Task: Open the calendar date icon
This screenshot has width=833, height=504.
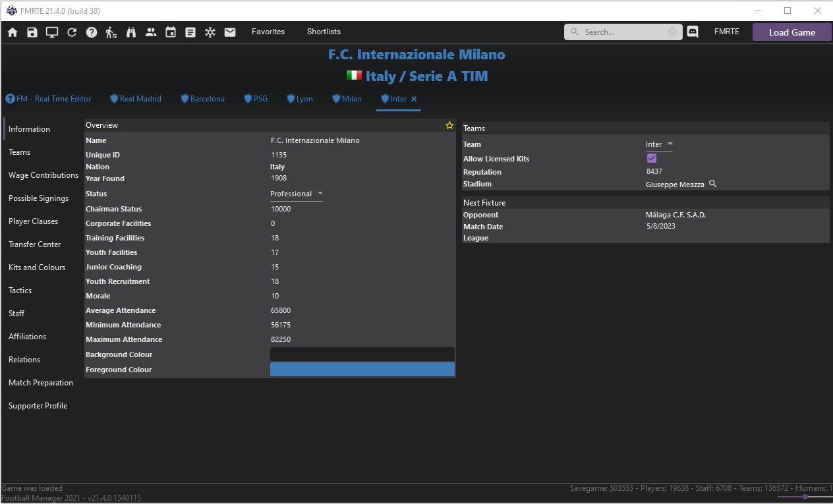Action: tap(171, 32)
